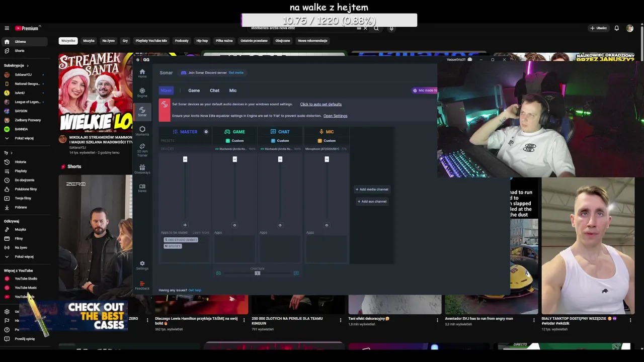Open the SzklanaY2J subscription channel
The width and height of the screenshot is (644, 362).
pos(25,74)
